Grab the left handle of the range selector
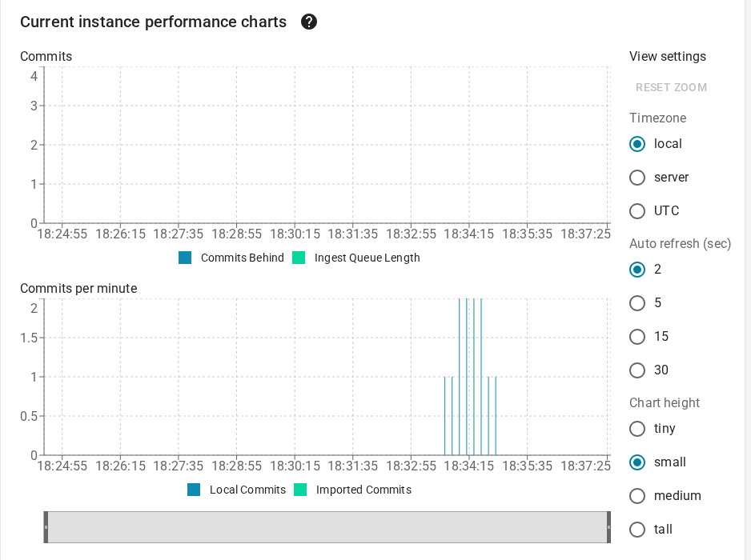 pyautogui.click(x=46, y=527)
